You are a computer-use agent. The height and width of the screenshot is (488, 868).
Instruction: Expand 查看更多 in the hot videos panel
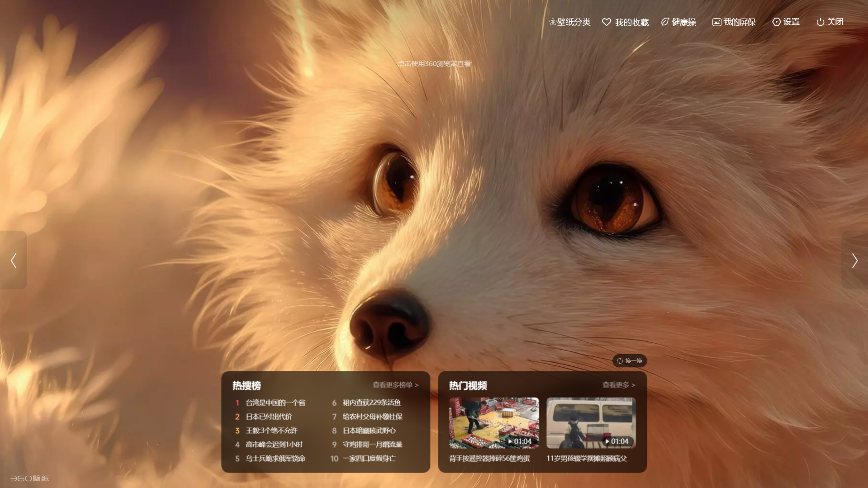(618, 385)
